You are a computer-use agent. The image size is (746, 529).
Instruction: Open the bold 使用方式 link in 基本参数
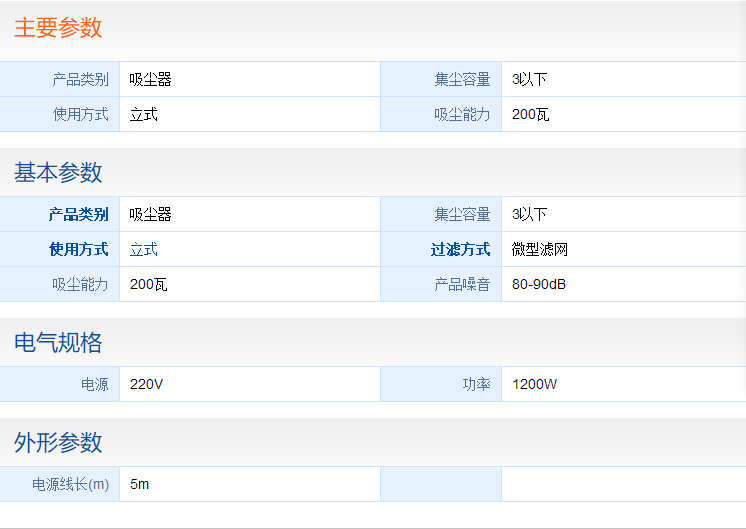click(x=78, y=249)
